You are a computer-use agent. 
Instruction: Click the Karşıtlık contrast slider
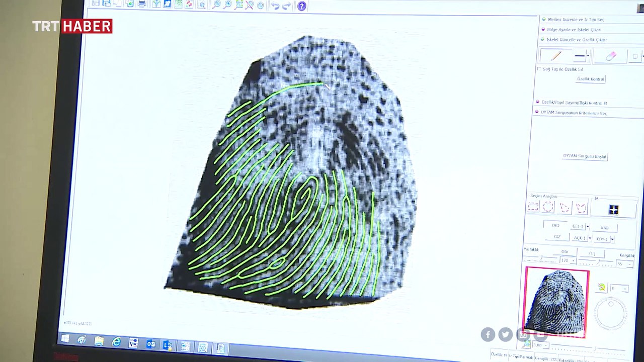click(596, 262)
